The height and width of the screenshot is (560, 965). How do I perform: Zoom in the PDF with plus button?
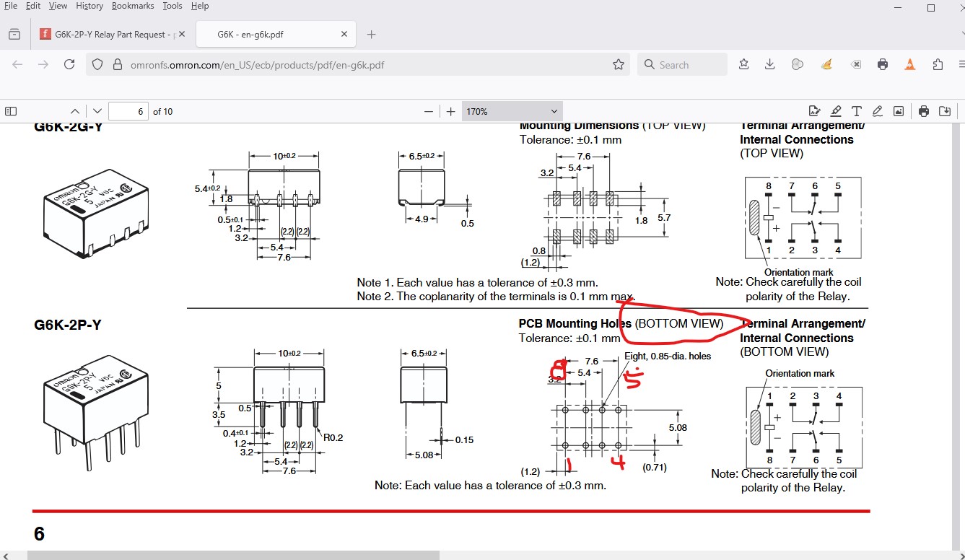pos(451,111)
